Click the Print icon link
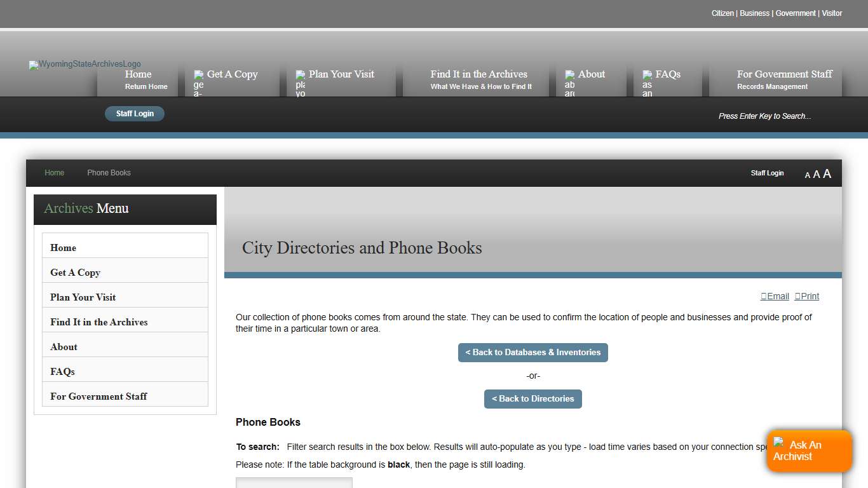The height and width of the screenshot is (488, 868). pyautogui.click(x=806, y=296)
